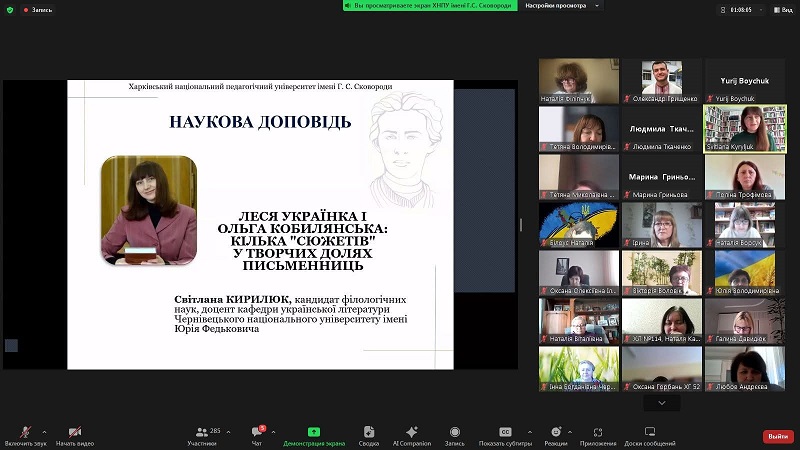
Task: Click the unread badge on Чат
Action: [x=262, y=428]
